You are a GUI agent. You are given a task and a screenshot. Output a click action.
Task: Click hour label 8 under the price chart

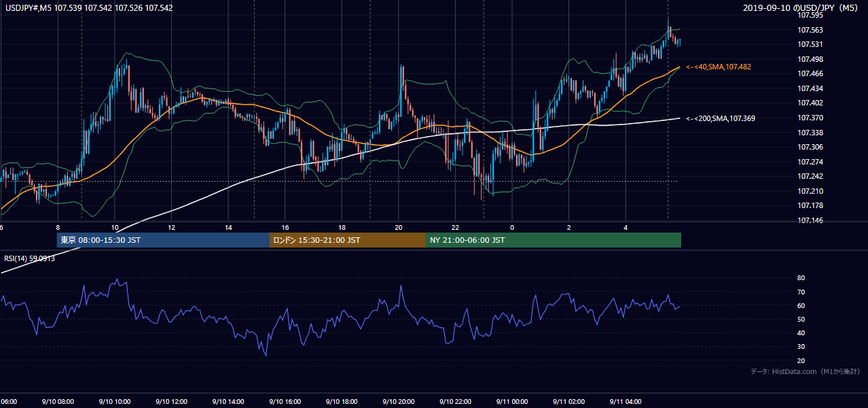58,228
